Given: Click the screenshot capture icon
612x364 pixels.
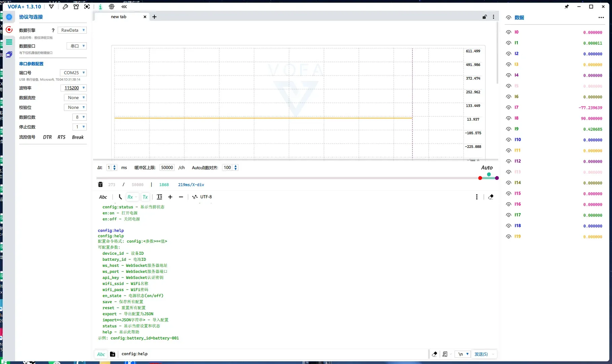Looking at the screenshot, I should [x=87, y=6].
